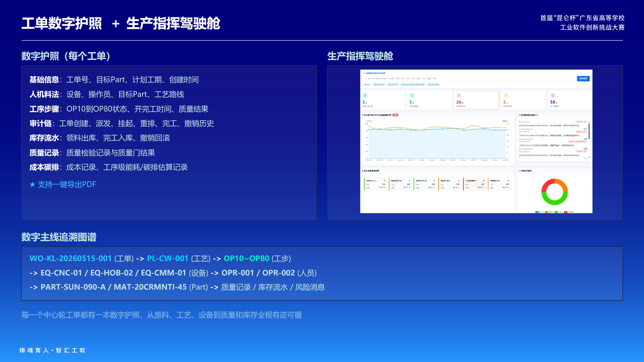Click the green monitor icon in the '5' card
This screenshot has width=644, height=362.
[x=412, y=96]
